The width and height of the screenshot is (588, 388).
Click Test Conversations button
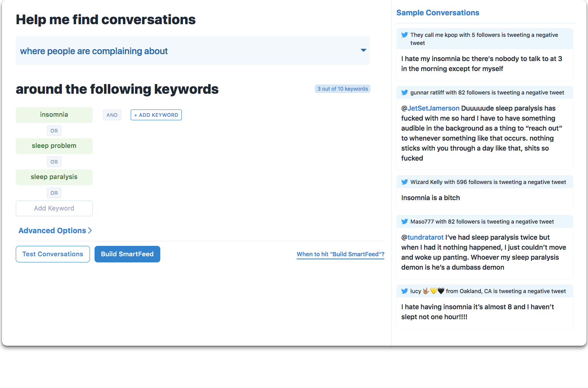click(x=53, y=254)
